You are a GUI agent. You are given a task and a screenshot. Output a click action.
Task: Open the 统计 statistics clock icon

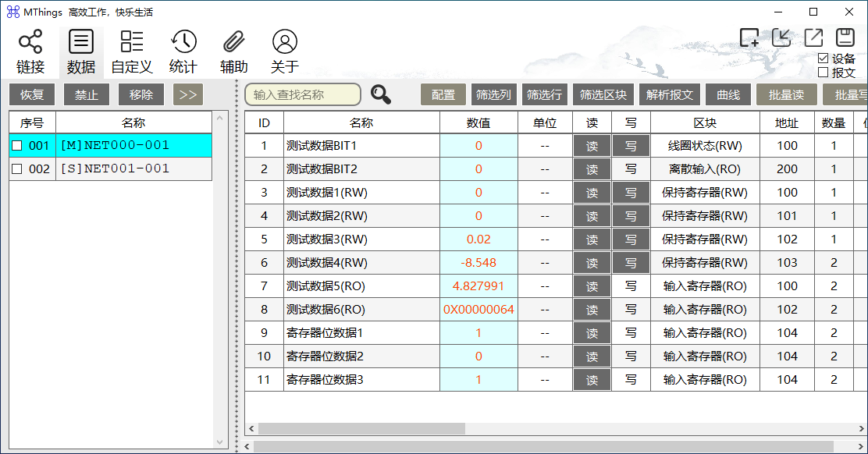pyautogui.click(x=183, y=52)
